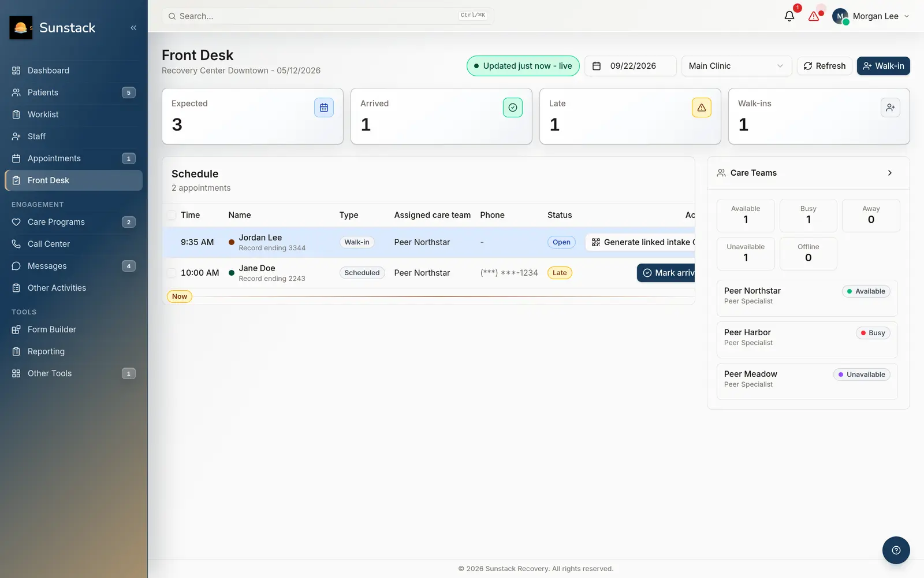The height and width of the screenshot is (578, 924).
Task: Click the Care Teams people icon
Action: [x=721, y=173]
